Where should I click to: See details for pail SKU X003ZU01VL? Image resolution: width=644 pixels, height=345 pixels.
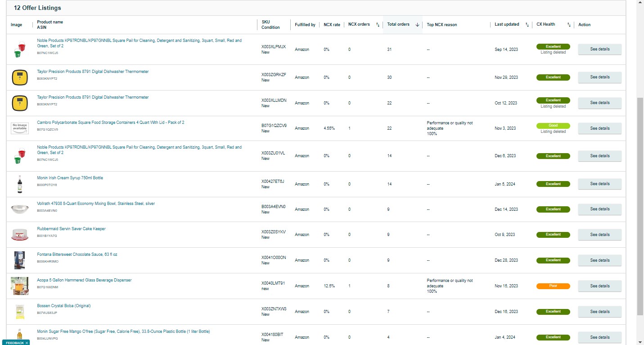(599, 156)
